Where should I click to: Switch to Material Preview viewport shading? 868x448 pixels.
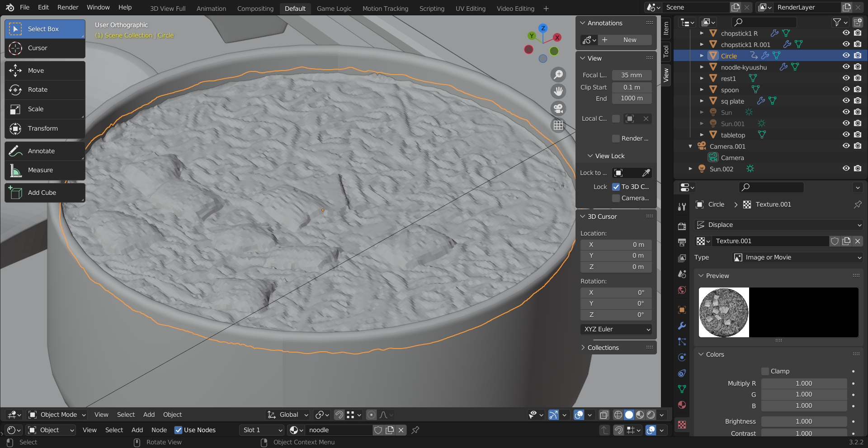pyautogui.click(x=640, y=415)
